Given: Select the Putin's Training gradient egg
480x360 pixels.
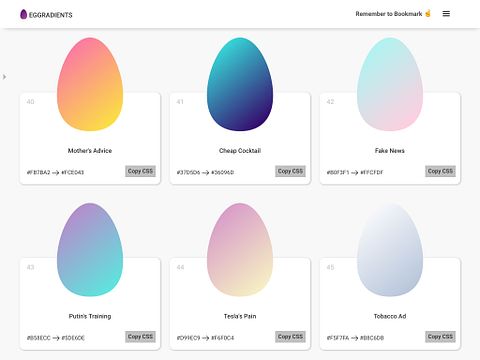Looking at the screenshot, I should (90, 250).
